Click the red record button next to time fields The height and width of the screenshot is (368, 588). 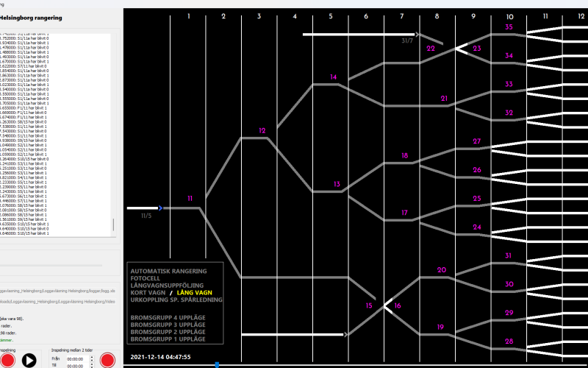tap(107, 360)
